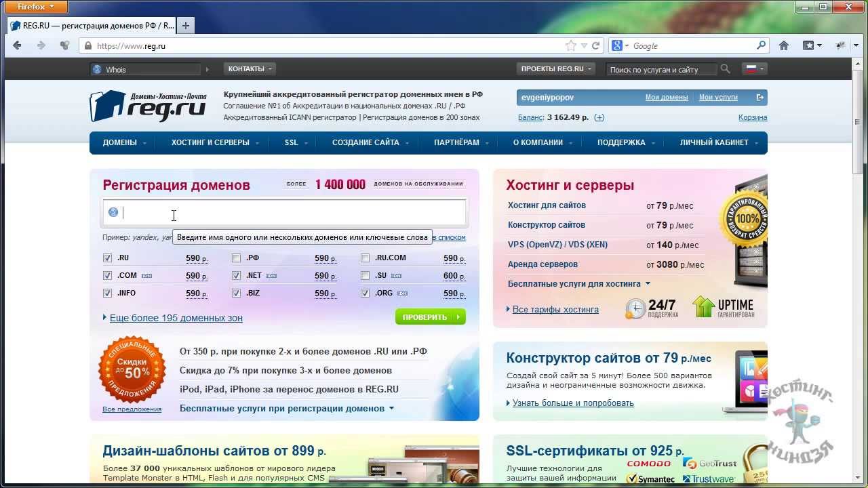The width and height of the screenshot is (868, 488).
Task: Click the GeoTrust logo
Action: pos(709,464)
